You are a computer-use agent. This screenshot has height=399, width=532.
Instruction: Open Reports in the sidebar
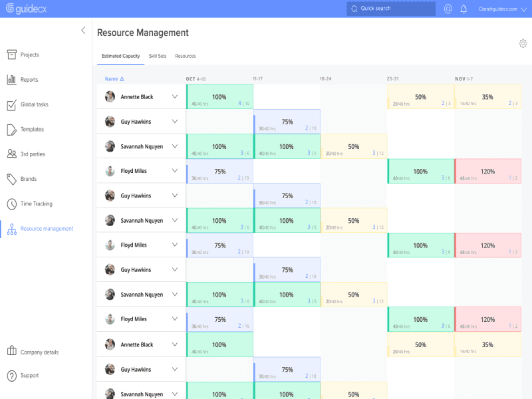[x=29, y=80]
